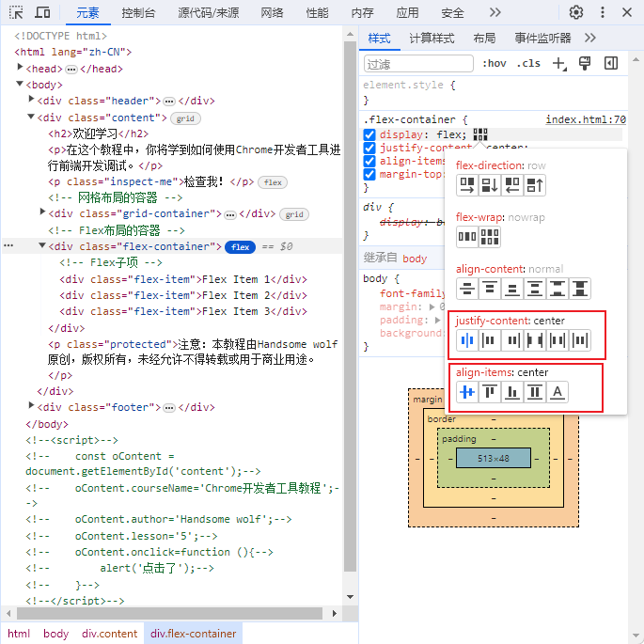Open the 性能 panel tab

(x=317, y=13)
